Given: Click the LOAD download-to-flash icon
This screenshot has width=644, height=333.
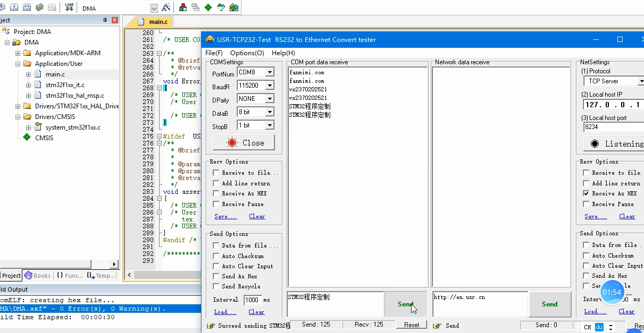Looking at the screenshot, I should click(69, 7).
